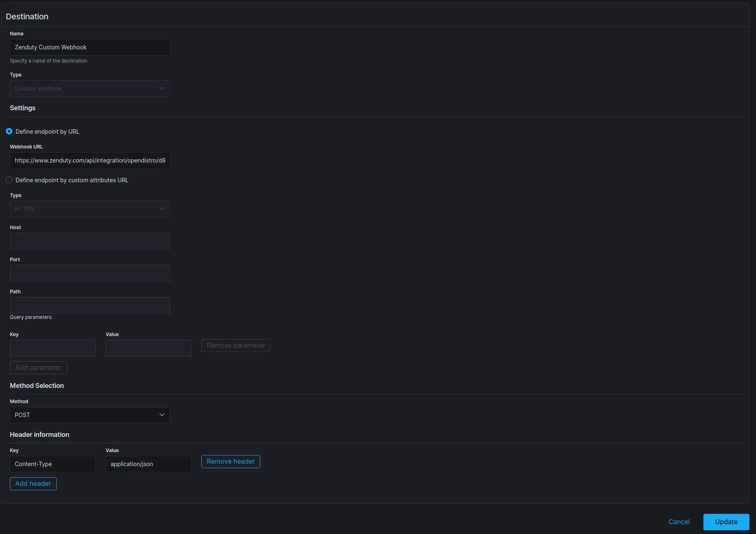The height and width of the screenshot is (534, 756).
Task: Remove the Content-Type header
Action: click(231, 462)
